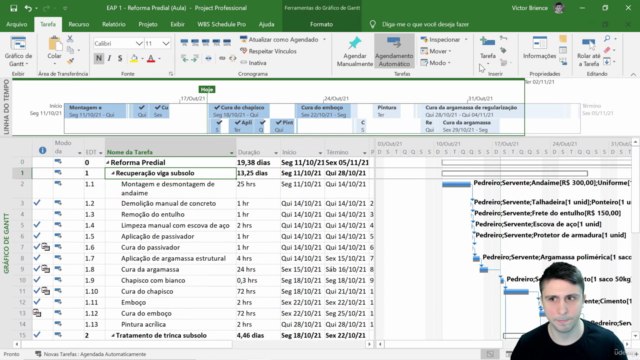
Task: Switch to the Recurso tab
Action: click(79, 24)
